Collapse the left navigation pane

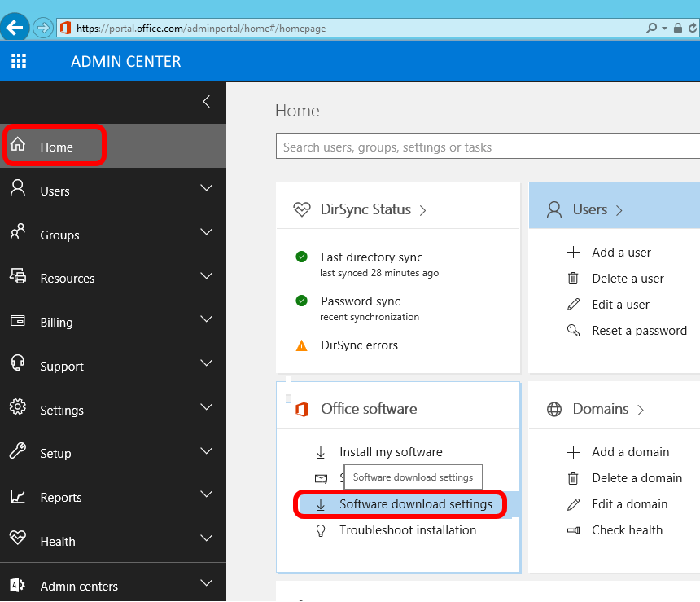coord(206,102)
